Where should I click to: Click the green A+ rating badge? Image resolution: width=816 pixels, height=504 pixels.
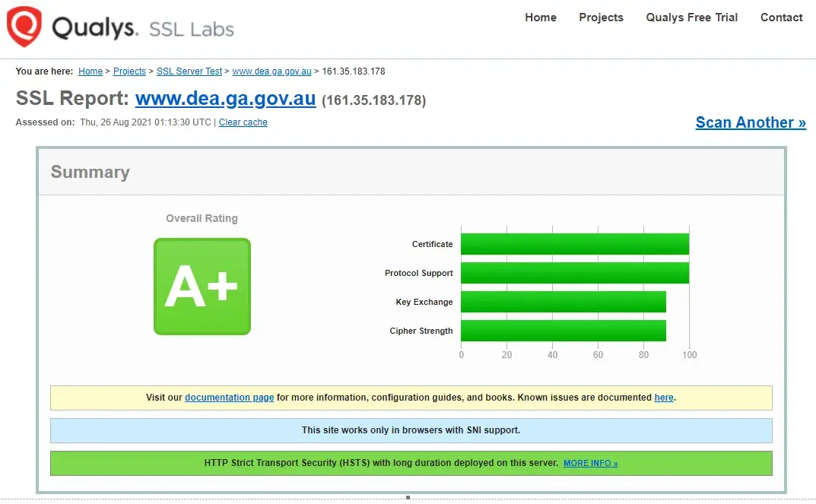(202, 286)
